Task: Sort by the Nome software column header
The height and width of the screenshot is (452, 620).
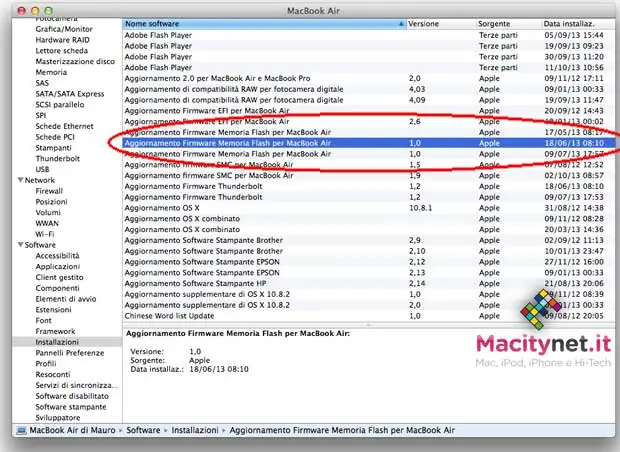Action: 264,24
